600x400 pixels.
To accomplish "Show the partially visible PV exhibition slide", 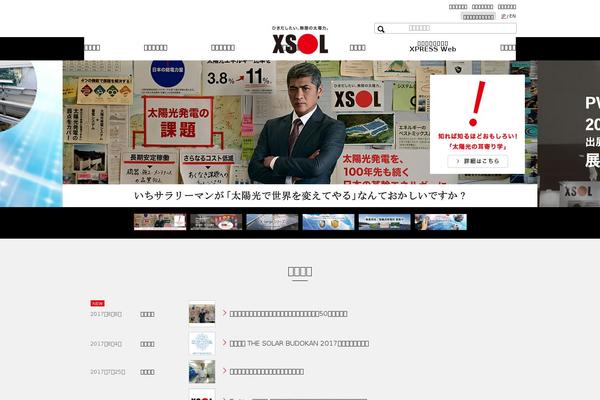I will pyautogui.click(x=569, y=134).
